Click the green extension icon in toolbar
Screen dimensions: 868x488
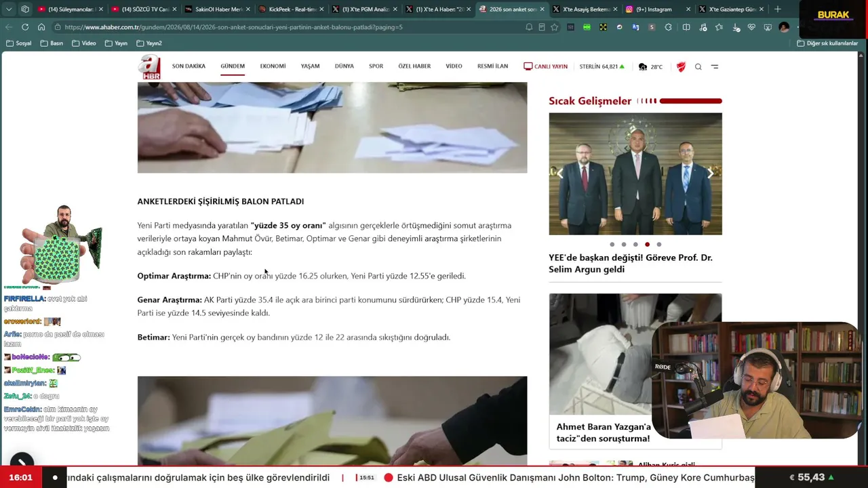(587, 27)
